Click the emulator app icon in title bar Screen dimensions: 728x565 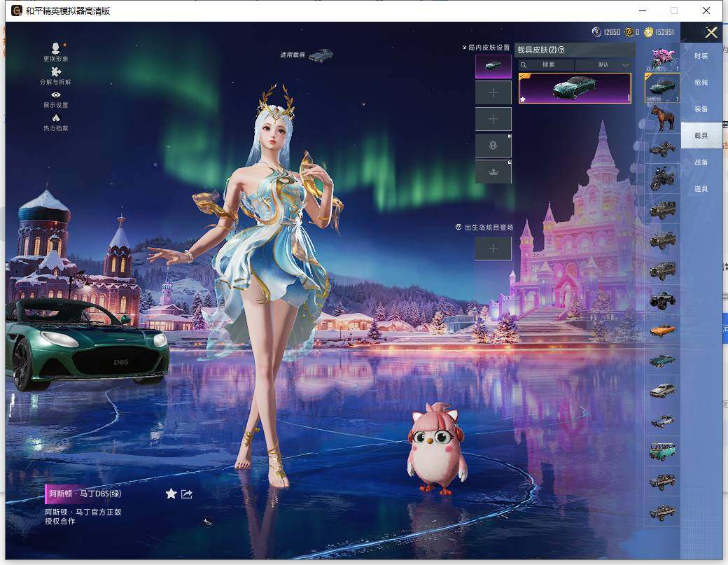[x=17, y=11]
